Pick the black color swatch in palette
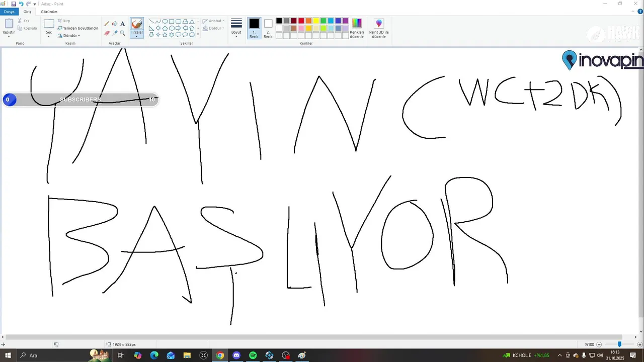Screen dimensions: 644x362 pos(279,21)
